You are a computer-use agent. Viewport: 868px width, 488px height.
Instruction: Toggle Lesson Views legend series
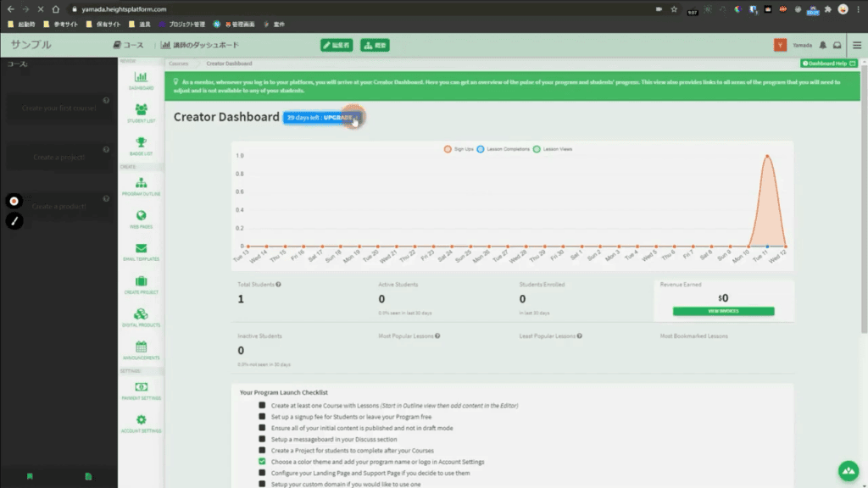coord(553,149)
